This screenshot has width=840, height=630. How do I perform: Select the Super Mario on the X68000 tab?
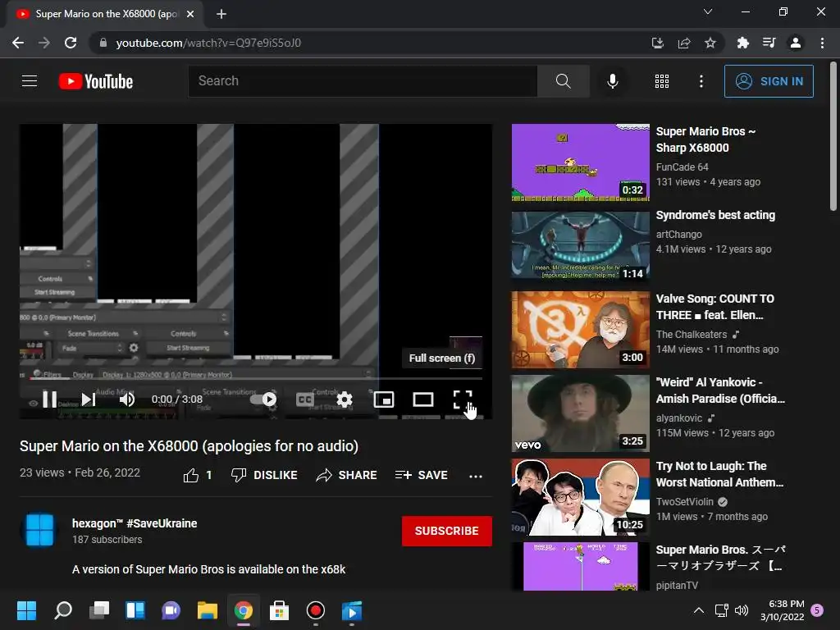pos(105,14)
